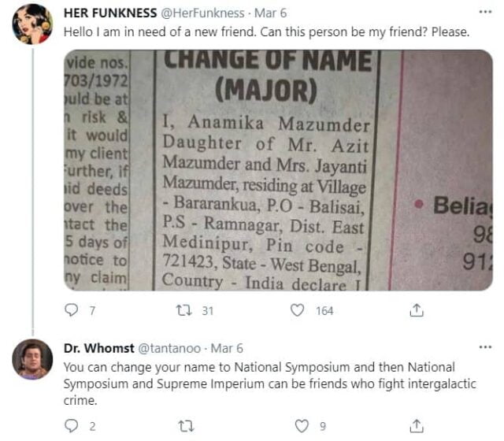Open the @tantanoo handle link
Viewport: 504px width, 441px height.
click(172, 348)
